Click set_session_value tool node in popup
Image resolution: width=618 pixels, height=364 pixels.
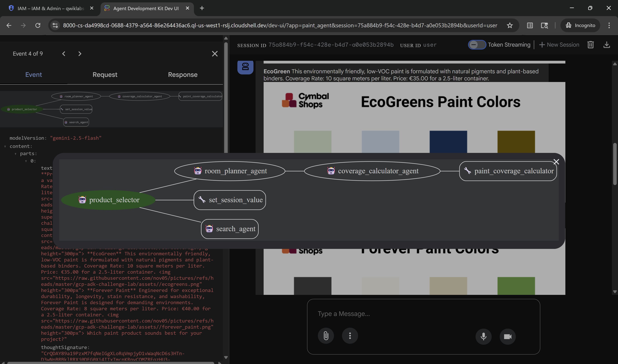(x=229, y=200)
